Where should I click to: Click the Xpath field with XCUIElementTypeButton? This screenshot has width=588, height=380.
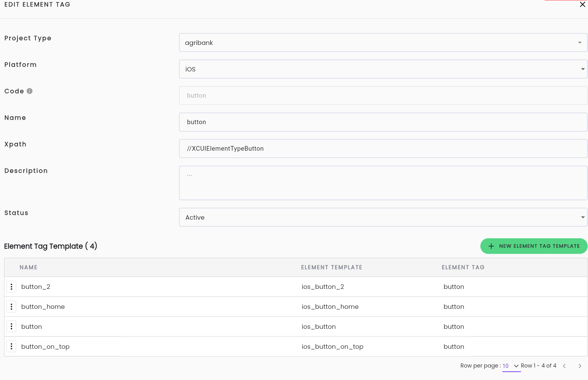[383, 149]
